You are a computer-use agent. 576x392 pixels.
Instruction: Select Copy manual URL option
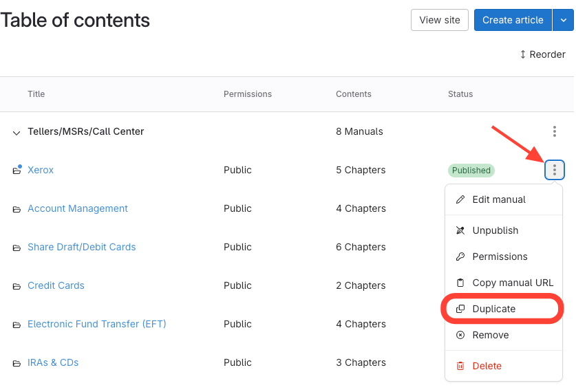click(512, 283)
